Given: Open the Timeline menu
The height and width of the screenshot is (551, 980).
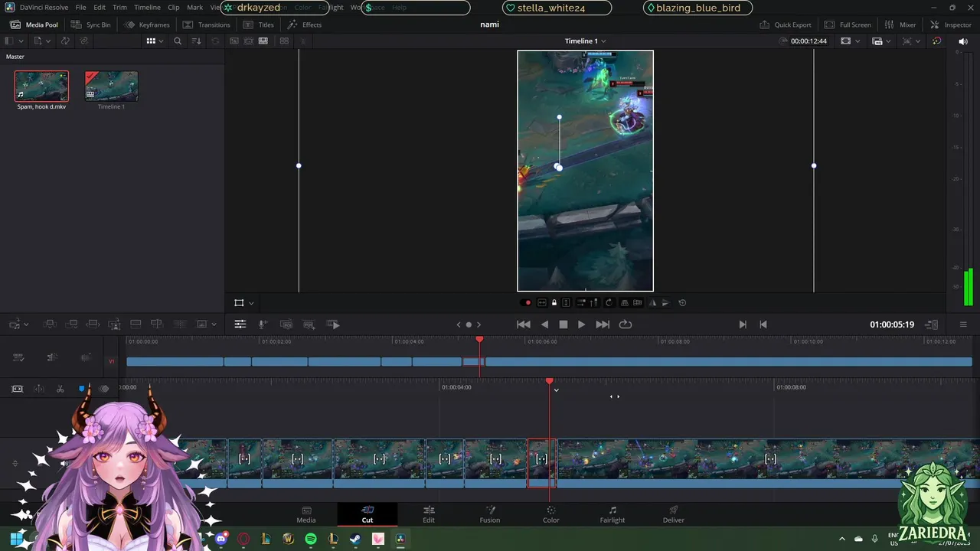Looking at the screenshot, I should tap(147, 8).
